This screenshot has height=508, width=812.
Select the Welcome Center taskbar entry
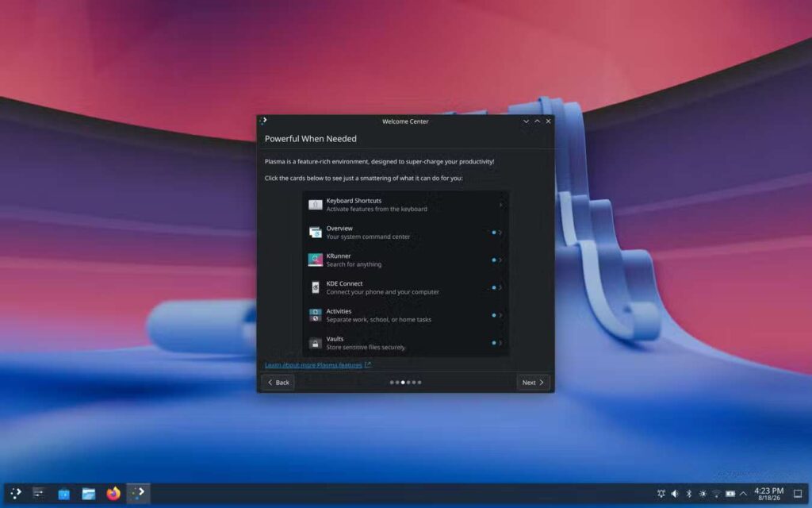[x=138, y=493]
